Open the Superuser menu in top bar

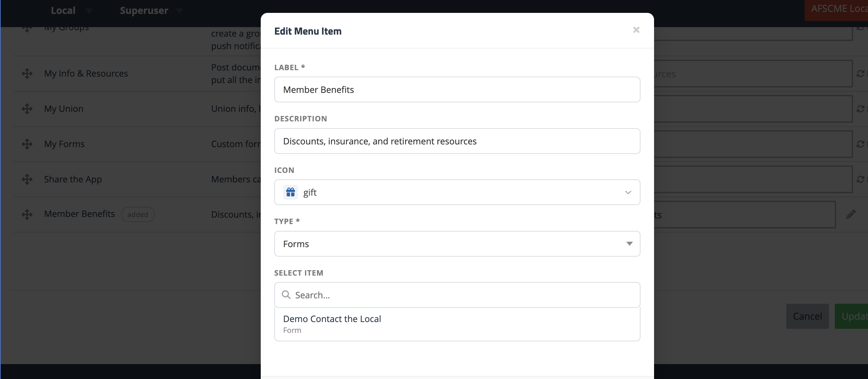click(144, 11)
